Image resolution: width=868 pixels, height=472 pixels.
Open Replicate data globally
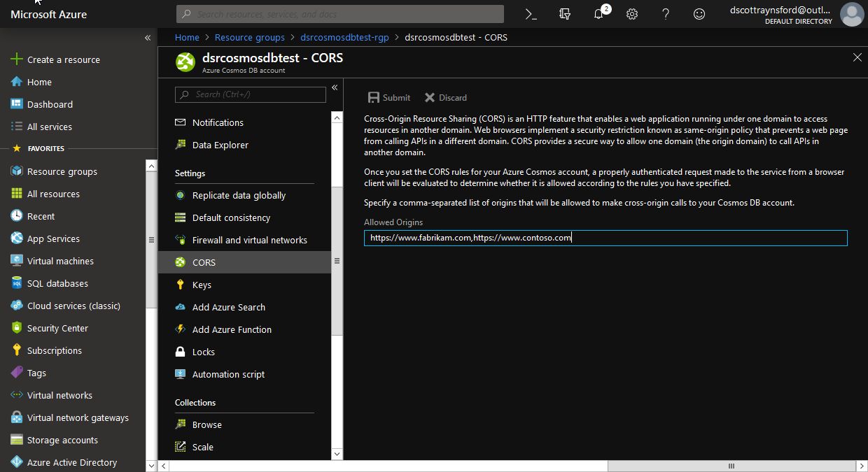pos(244,195)
